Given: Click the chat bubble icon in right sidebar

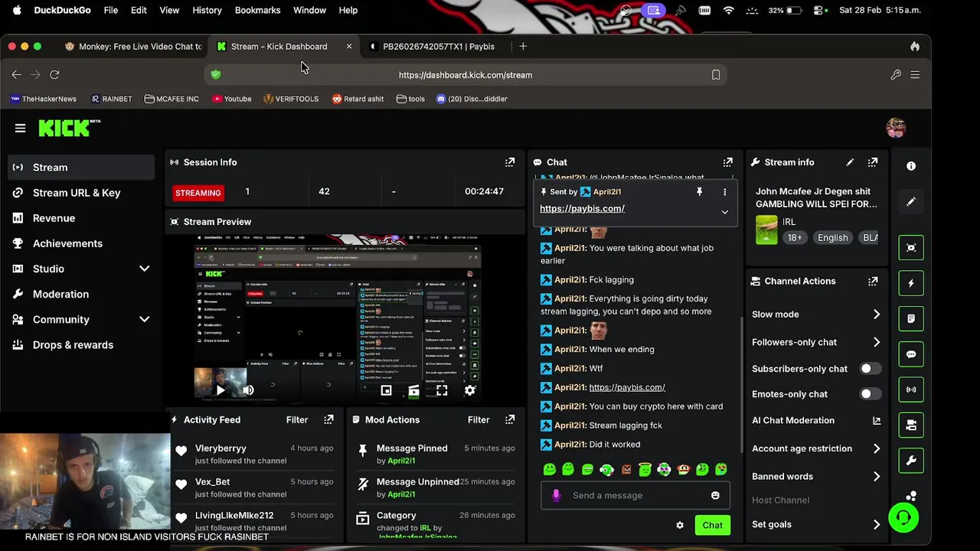Looking at the screenshot, I should [x=911, y=354].
